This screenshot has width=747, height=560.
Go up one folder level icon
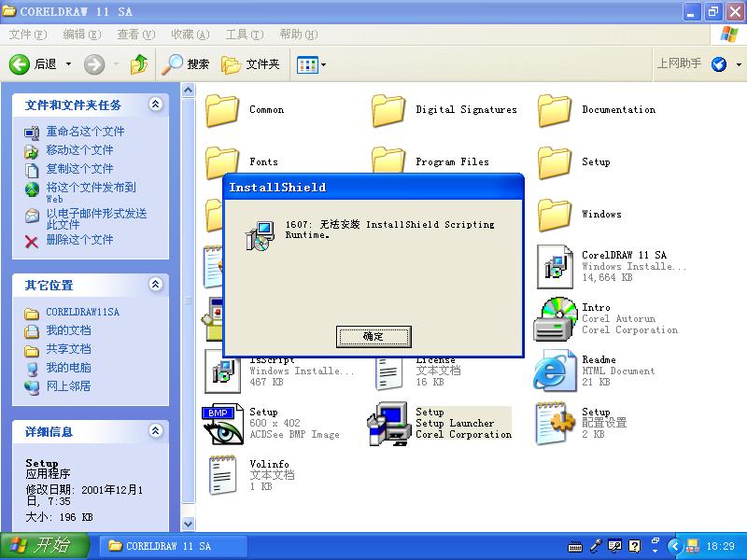138,63
